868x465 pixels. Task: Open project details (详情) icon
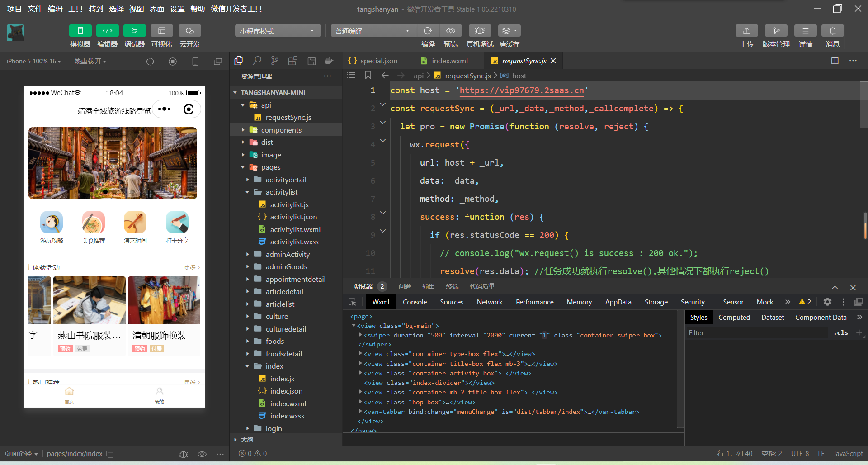pos(806,31)
